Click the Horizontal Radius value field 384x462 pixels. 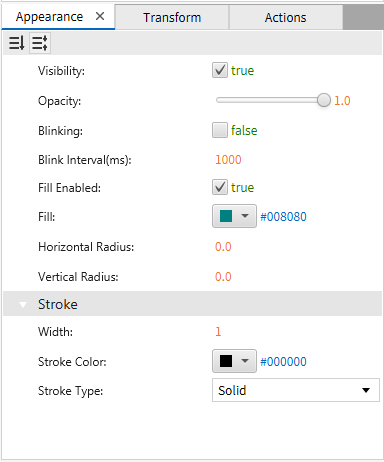pyautogui.click(x=223, y=247)
